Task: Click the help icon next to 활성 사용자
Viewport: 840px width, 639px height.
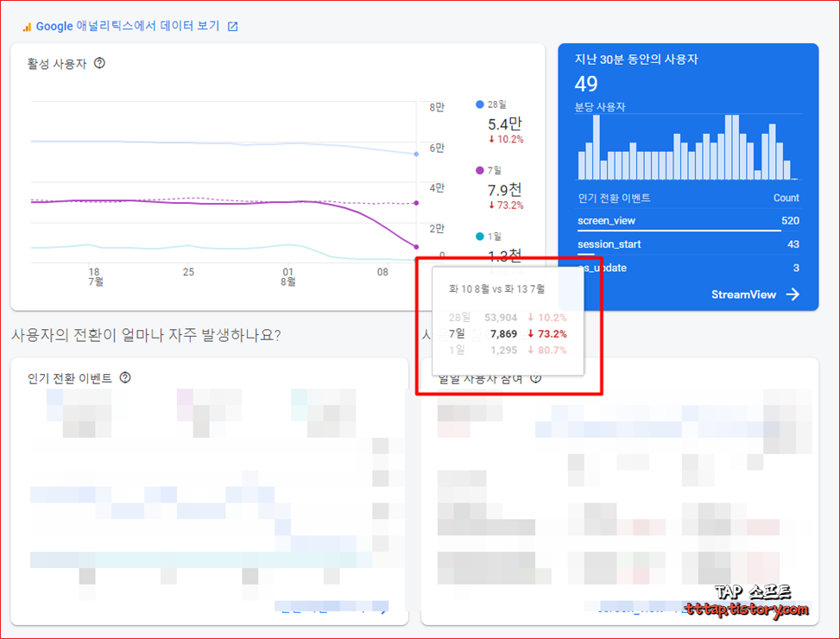Action: [x=99, y=63]
